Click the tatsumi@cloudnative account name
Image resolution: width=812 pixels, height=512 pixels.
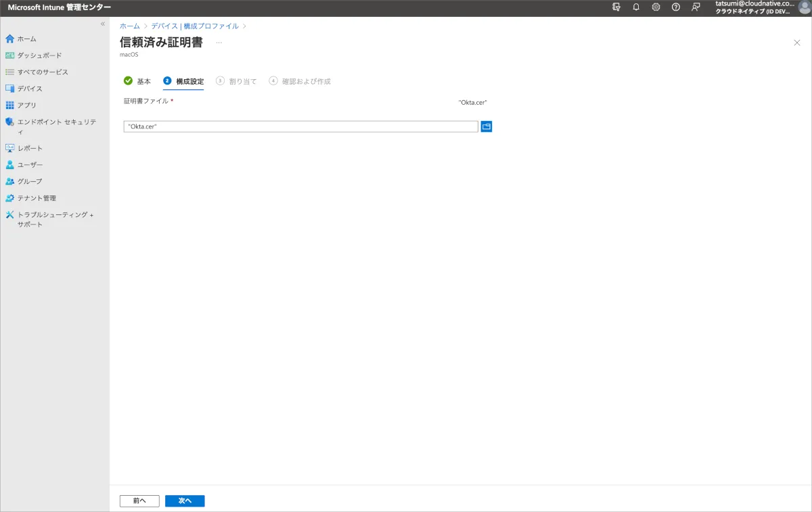click(x=755, y=3)
